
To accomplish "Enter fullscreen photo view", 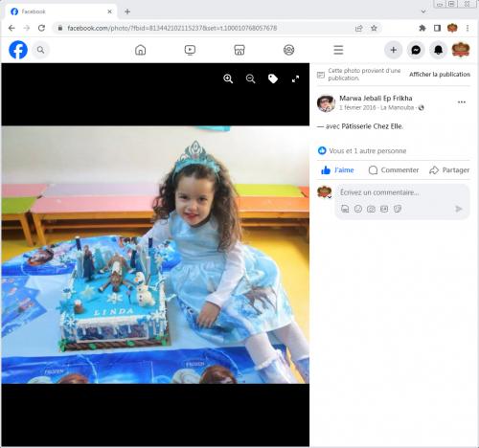I will pyautogui.click(x=295, y=78).
